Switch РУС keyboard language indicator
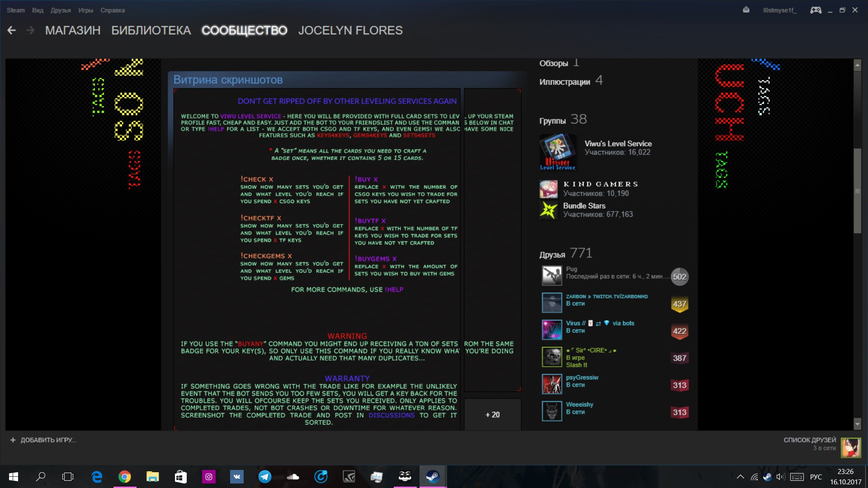This screenshot has width=868, height=488. (816, 477)
